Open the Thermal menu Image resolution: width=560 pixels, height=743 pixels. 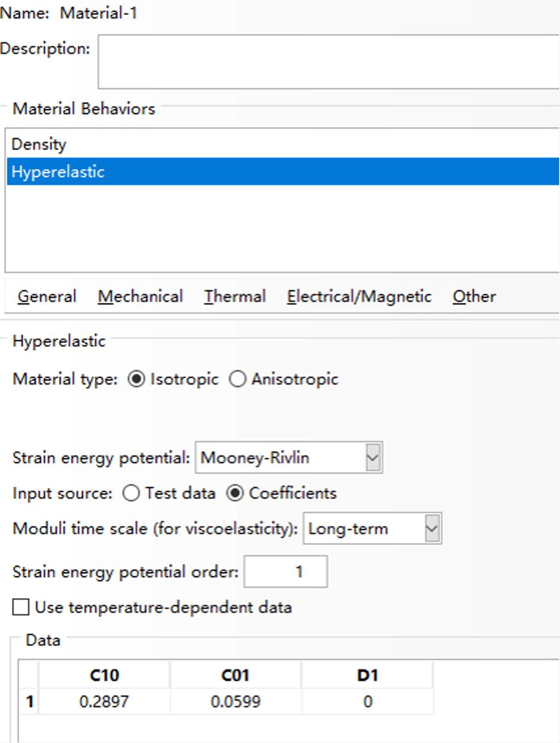[x=235, y=296]
